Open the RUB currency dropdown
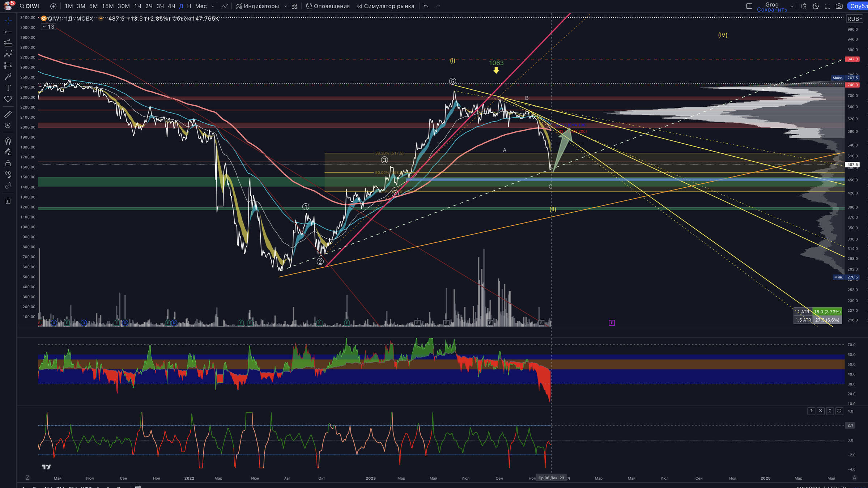The width and height of the screenshot is (868, 488). tap(855, 19)
